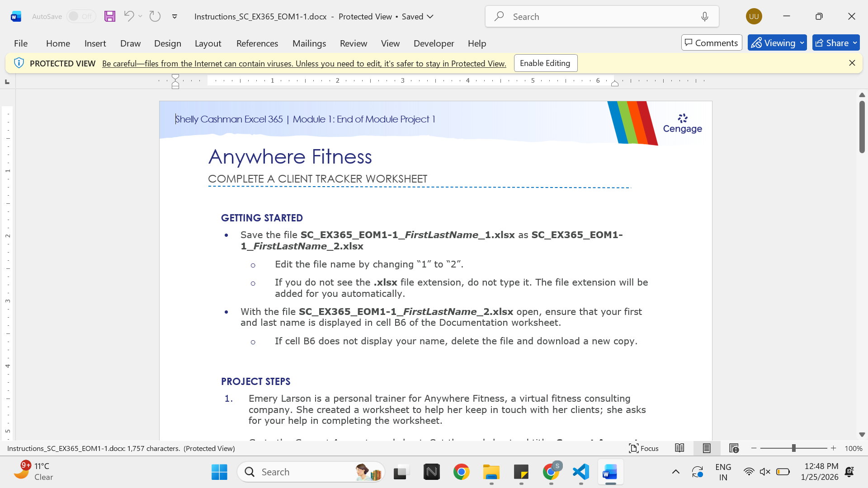Switch to the Insert tab

click(x=95, y=43)
